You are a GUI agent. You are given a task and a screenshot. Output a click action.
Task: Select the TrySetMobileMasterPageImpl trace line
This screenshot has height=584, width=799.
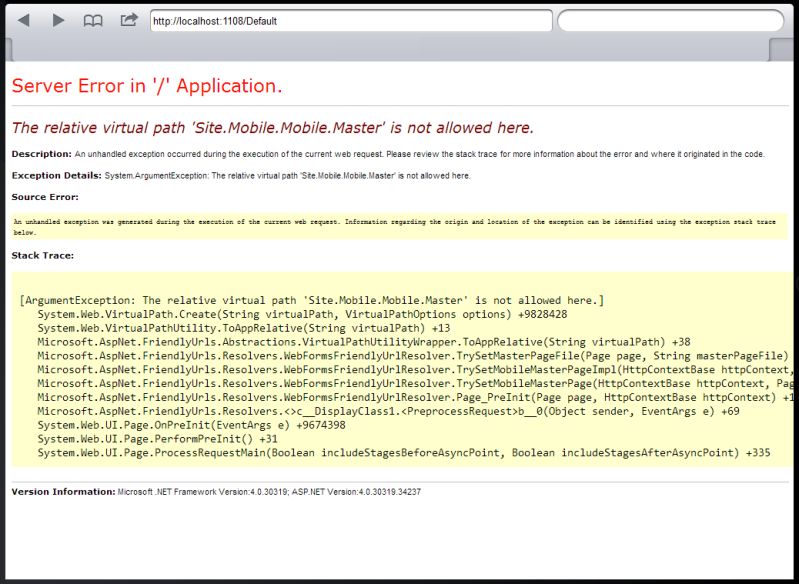tap(415, 369)
